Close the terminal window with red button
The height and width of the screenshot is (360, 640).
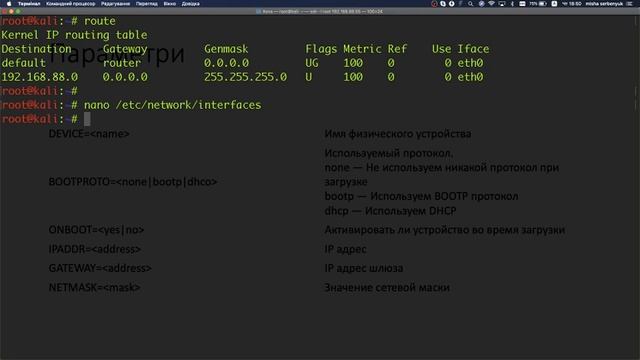(x=4, y=11)
